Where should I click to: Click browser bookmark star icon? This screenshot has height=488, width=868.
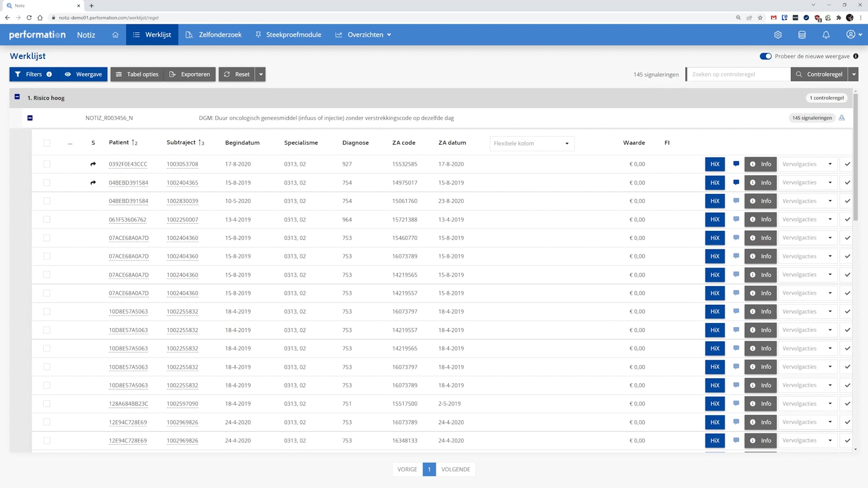point(760,17)
